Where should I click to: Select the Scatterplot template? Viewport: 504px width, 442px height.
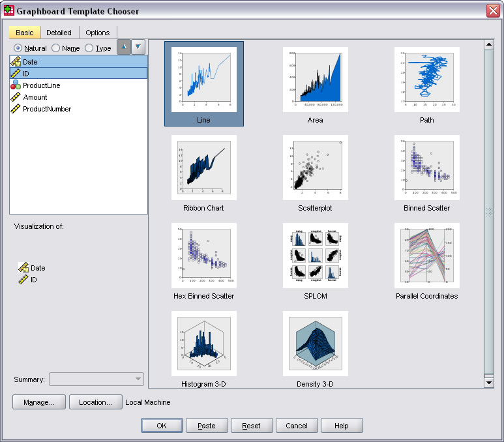pos(315,168)
